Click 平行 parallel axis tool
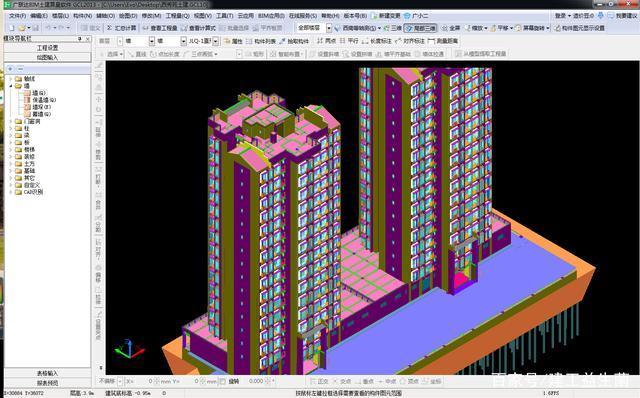Viewport: 640px width, 398px height. click(349, 41)
